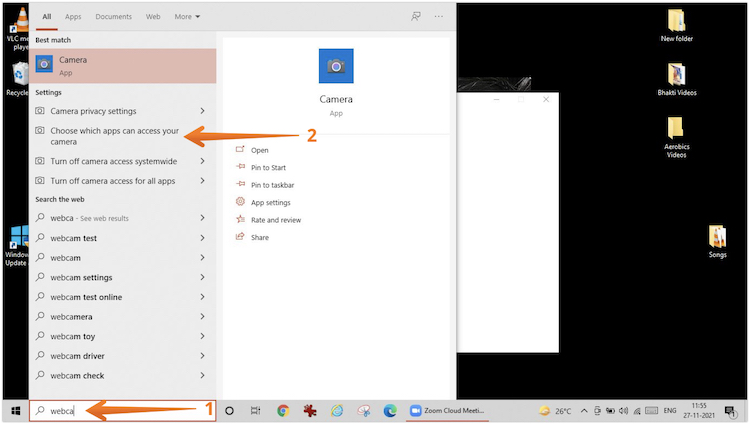The height and width of the screenshot is (426, 750).
Task: Click the 26°C weather widget
Action: pyautogui.click(x=555, y=411)
